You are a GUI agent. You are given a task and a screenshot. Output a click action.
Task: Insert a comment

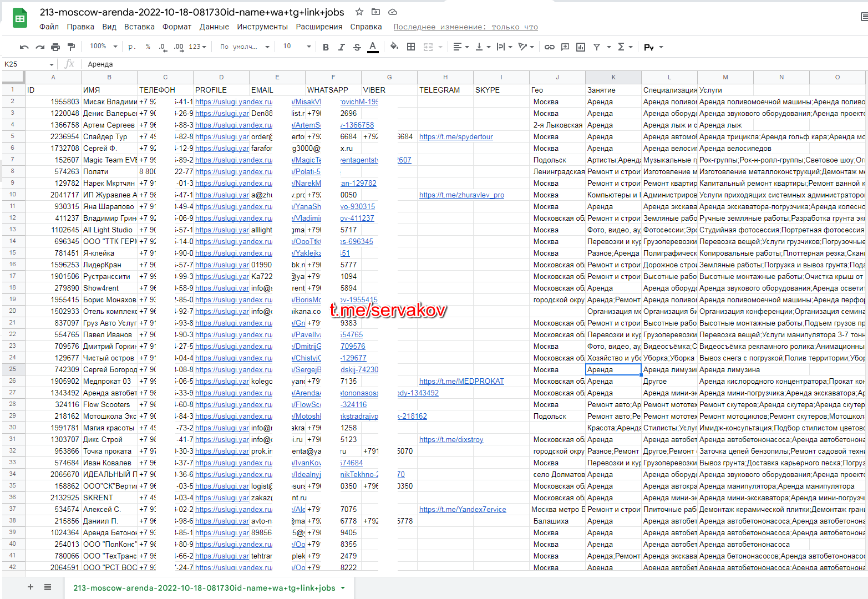[x=565, y=47]
